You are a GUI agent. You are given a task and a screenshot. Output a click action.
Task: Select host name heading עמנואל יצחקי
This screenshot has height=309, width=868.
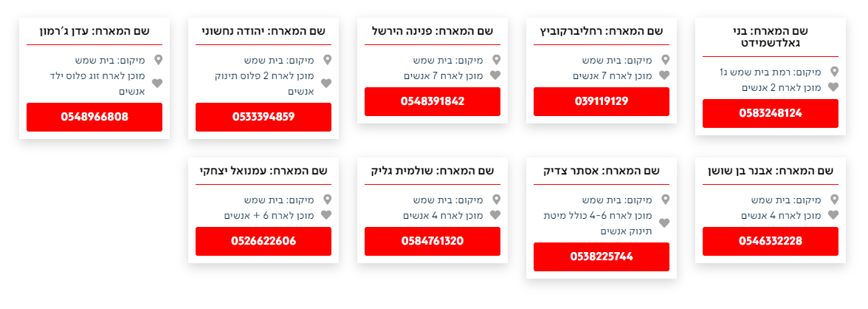pyautogui.click(x=263, y=171)
